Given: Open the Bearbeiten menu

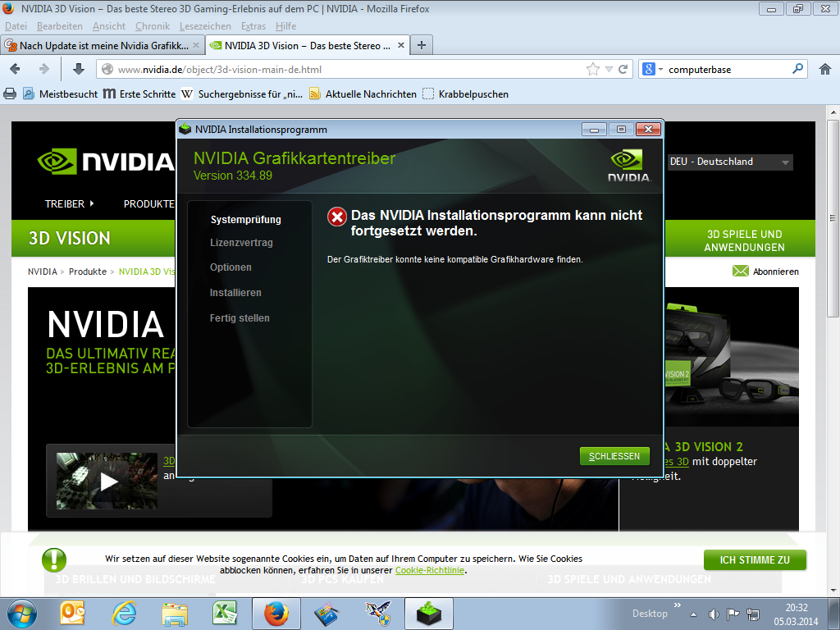Looking at the screenshot, I should coord(59,26).
